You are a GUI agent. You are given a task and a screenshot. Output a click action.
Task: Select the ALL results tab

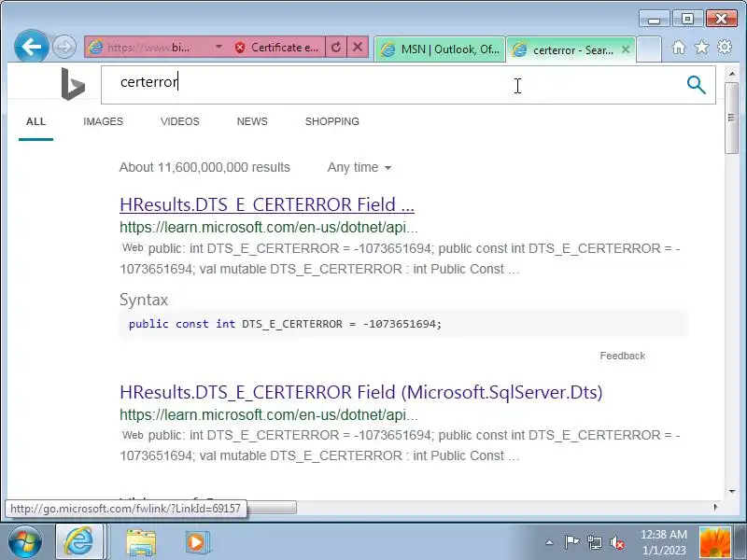[x=35, y=121]
